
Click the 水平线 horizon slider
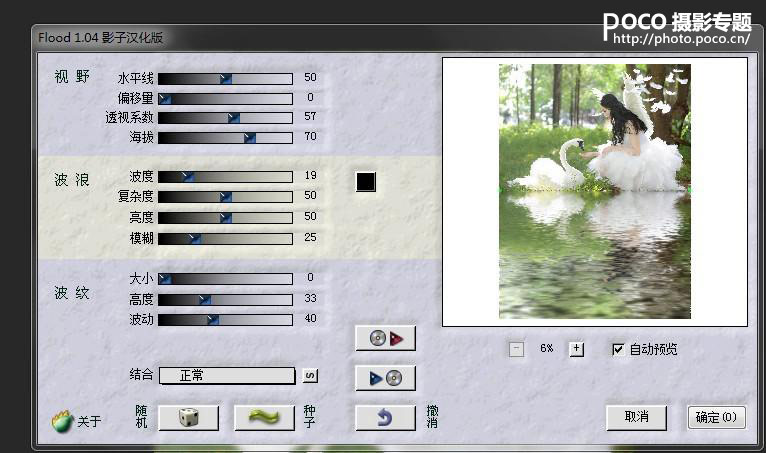click(x=225, y=79)
